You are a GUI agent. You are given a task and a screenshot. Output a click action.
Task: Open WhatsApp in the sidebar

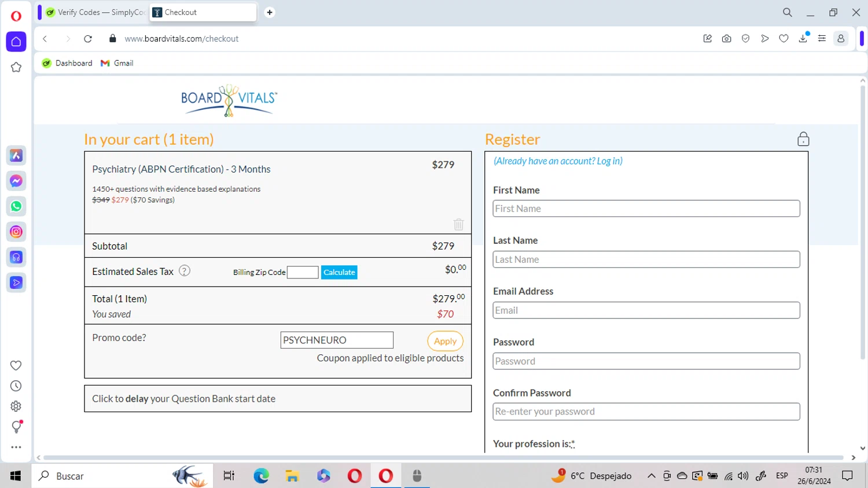[x=16, y=207]
